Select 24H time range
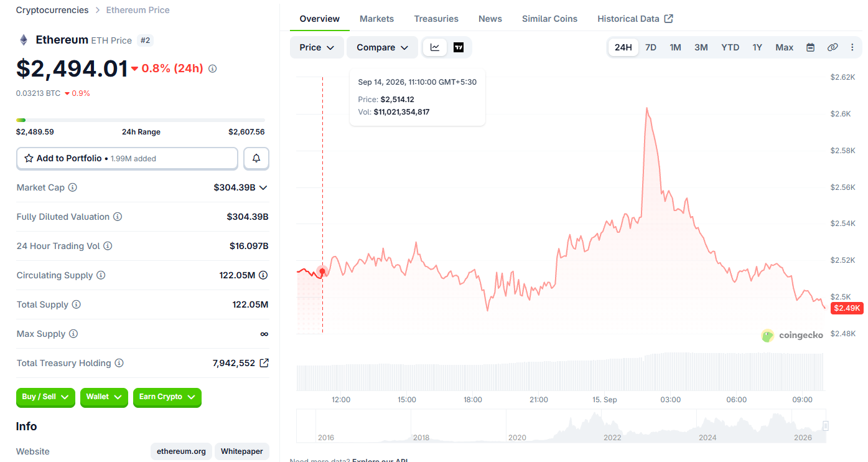This screenshot has width=868, height=462. (x=623, y=47)
